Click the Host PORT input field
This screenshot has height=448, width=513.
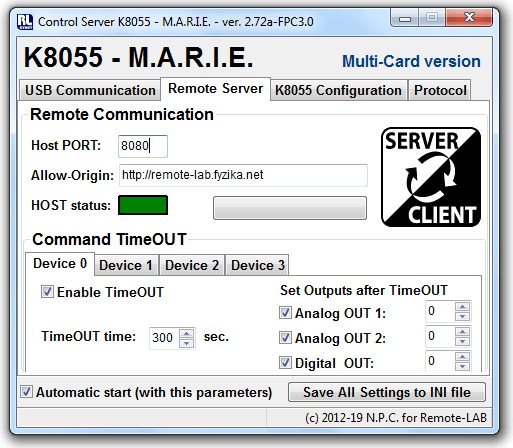[143, 146]
